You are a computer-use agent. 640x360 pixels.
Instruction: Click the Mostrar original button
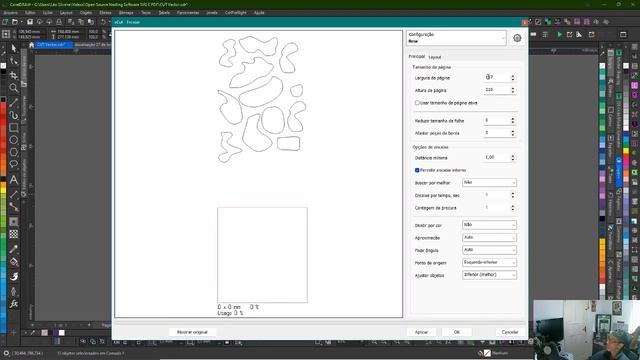[x=192, y=332]
